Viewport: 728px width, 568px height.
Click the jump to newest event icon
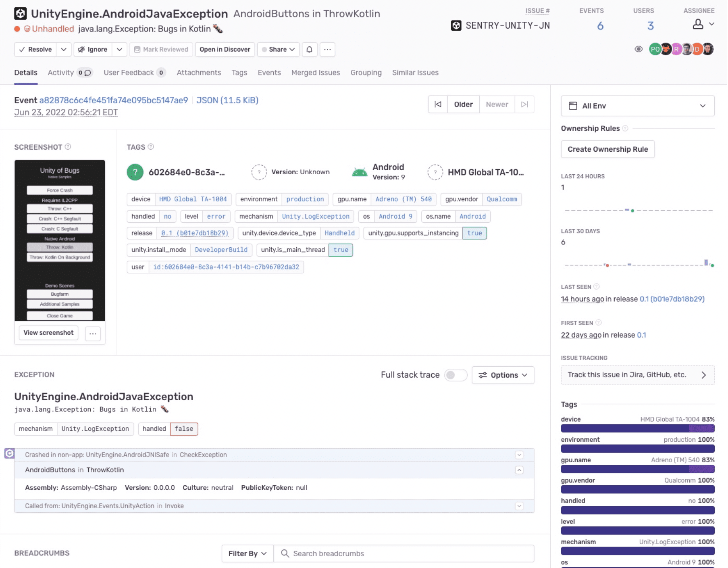524,104
